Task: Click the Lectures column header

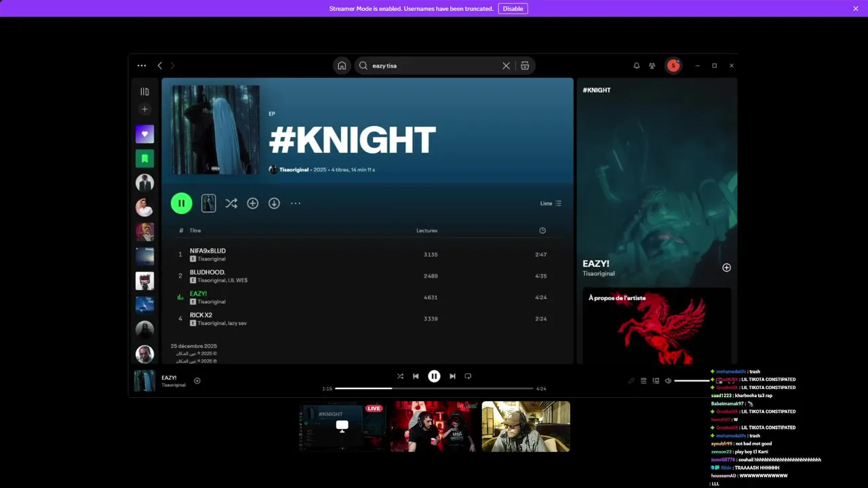Action: 427,230
